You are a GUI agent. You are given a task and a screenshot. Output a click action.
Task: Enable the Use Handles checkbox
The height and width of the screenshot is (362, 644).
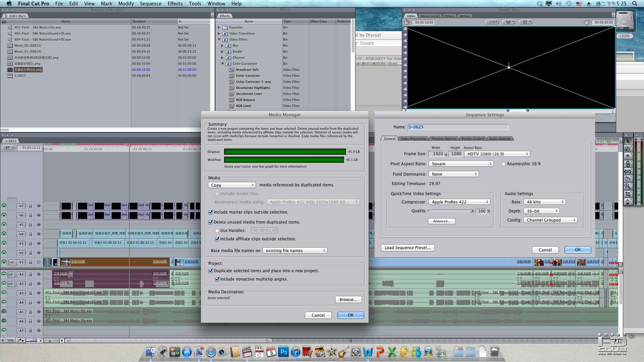217,231
